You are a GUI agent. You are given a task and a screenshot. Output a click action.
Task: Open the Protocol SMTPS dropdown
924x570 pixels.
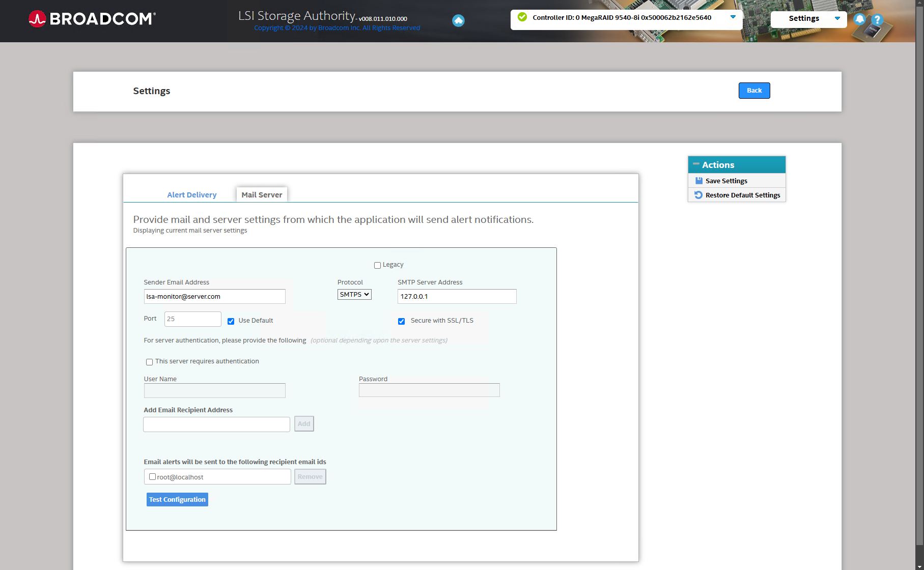354,294
